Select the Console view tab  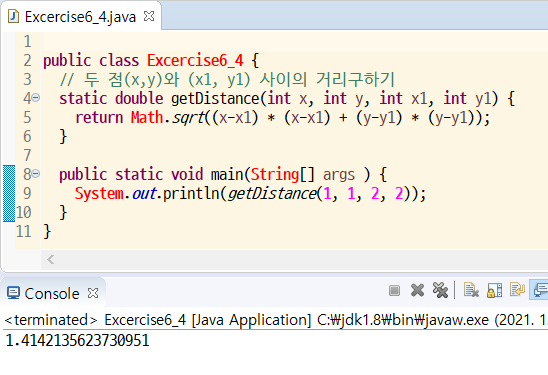52,293
